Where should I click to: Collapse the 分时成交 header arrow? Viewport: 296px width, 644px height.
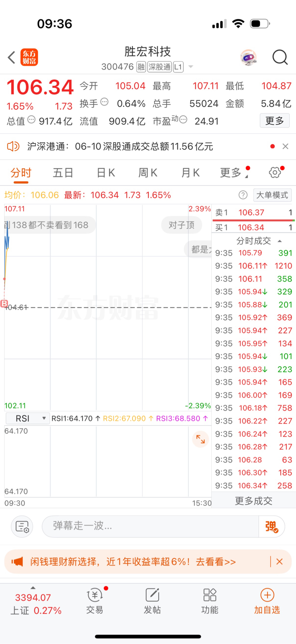[x=280, y=241]
